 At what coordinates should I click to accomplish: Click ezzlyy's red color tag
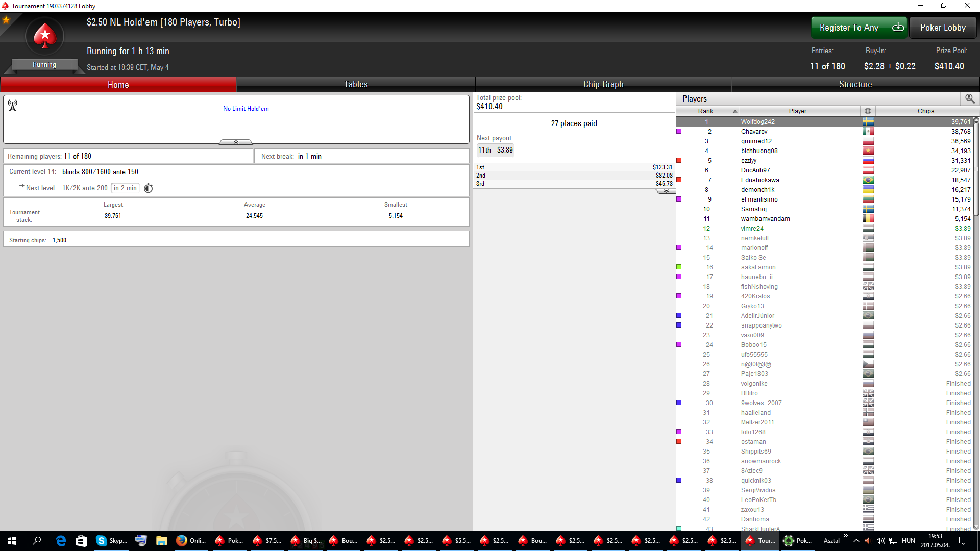tap(679, 160)
